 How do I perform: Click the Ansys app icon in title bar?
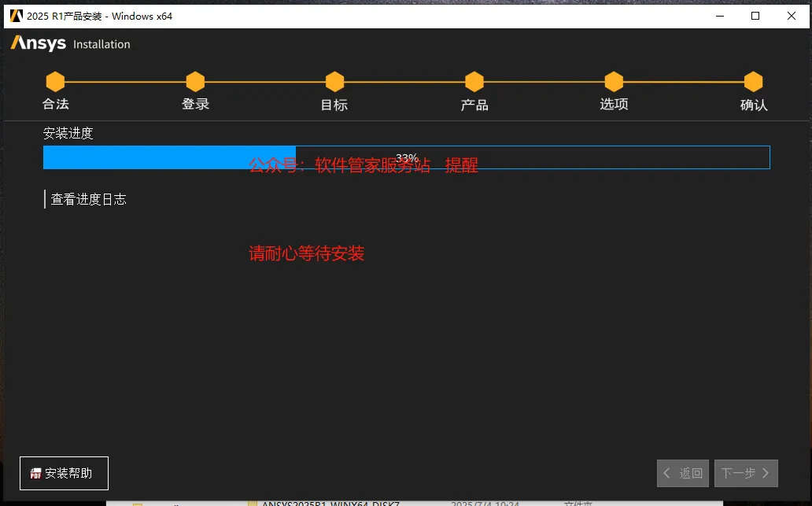16,16
